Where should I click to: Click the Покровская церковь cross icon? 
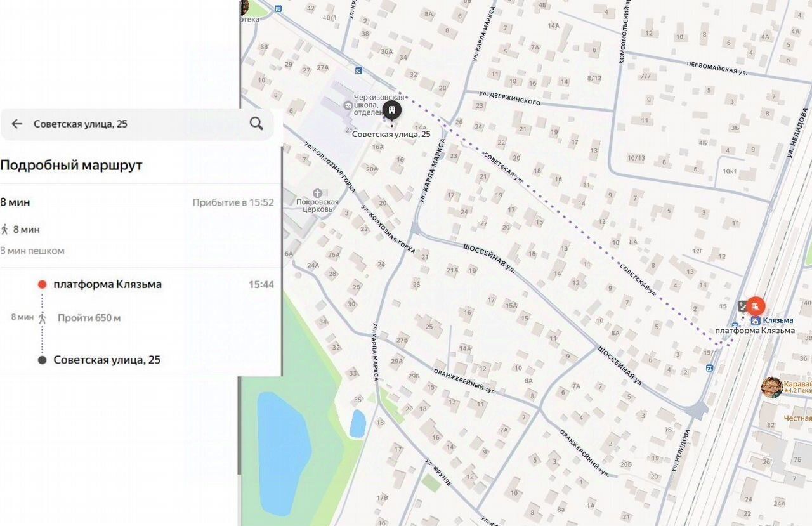click(317, 193)
